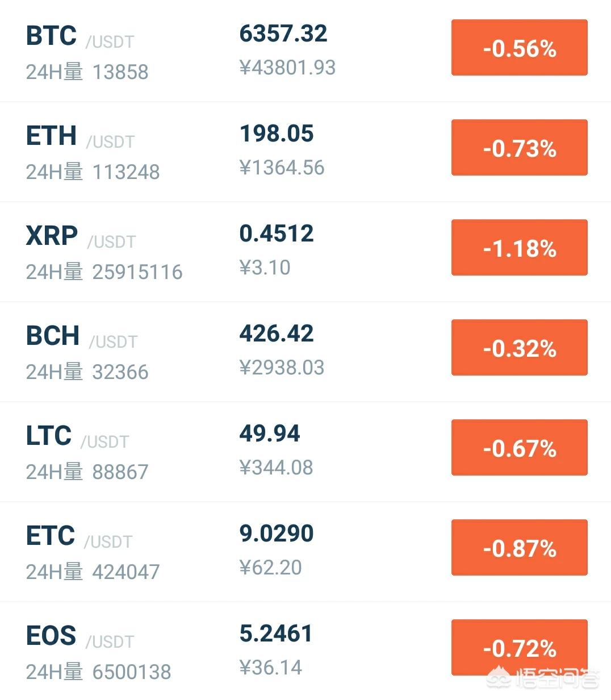Open the BTC/USDT trading pair
The height and width of the screenshot is (700, 611).
coord(305,51)
